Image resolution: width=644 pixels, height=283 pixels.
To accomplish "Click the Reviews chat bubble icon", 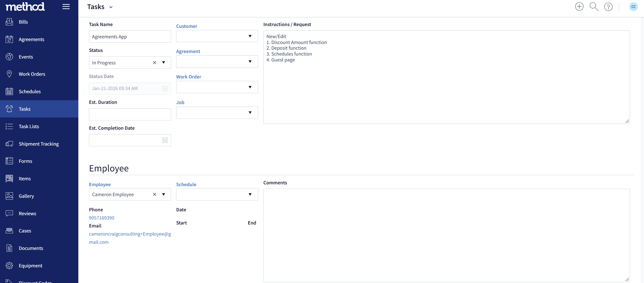I will tap(9, 213).
